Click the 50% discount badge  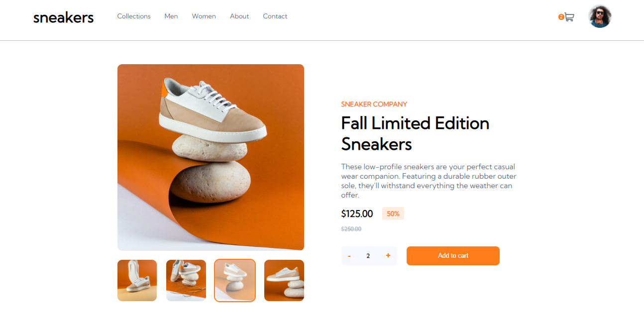pos(393,214)
